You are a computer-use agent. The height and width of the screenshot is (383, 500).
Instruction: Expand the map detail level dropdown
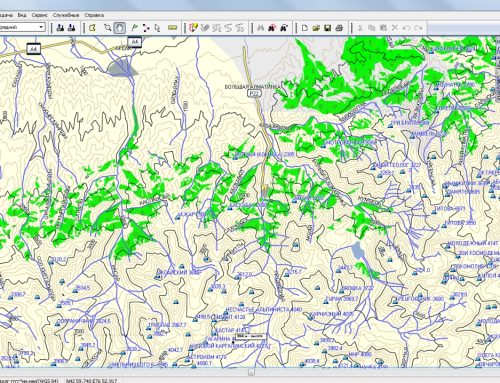[x=41, y=27]
